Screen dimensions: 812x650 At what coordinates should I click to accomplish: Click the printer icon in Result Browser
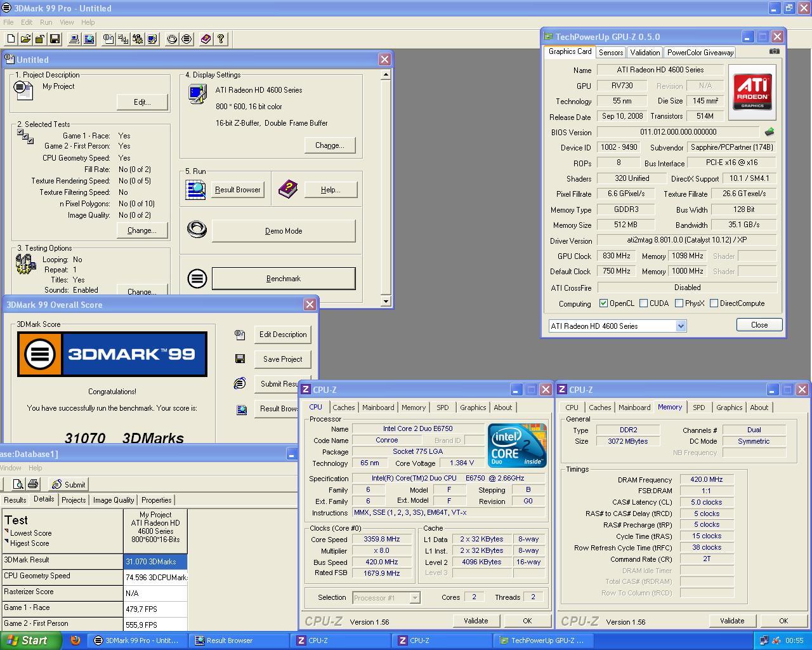click(x=33, y=484)
